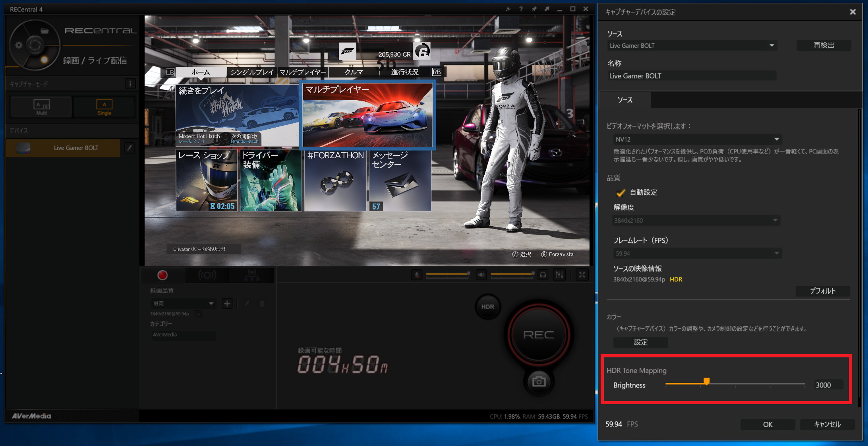The image size is (868, 446).
Task: Switch to the multi-stream network mode tab
Action: [252, 275]
